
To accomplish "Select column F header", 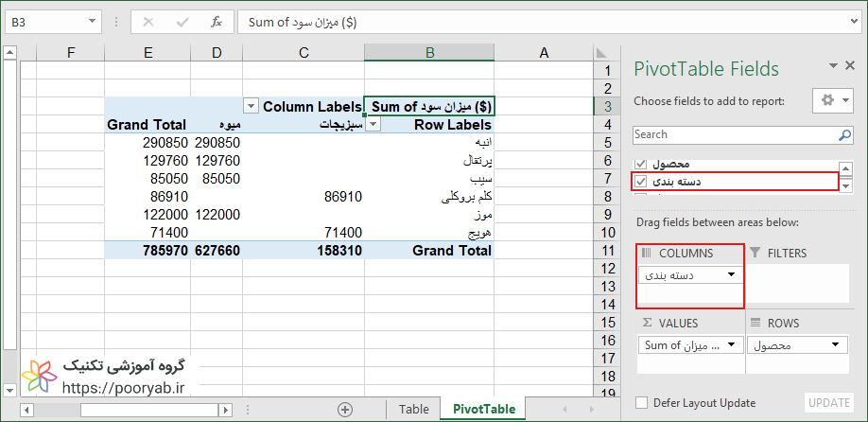I will click(70, 53).
